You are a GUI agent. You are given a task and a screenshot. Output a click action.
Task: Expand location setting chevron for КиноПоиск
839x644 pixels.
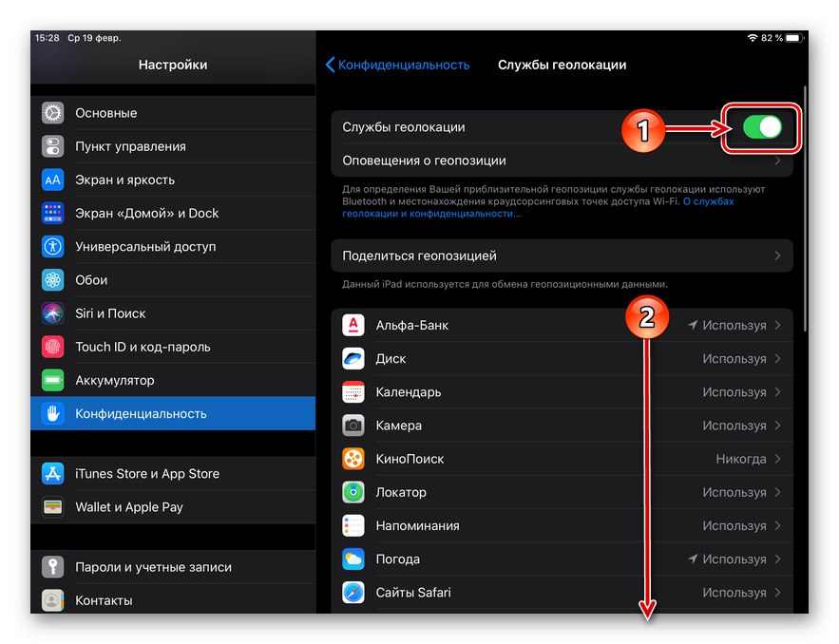pyautogui.click(x=777, y=459)
